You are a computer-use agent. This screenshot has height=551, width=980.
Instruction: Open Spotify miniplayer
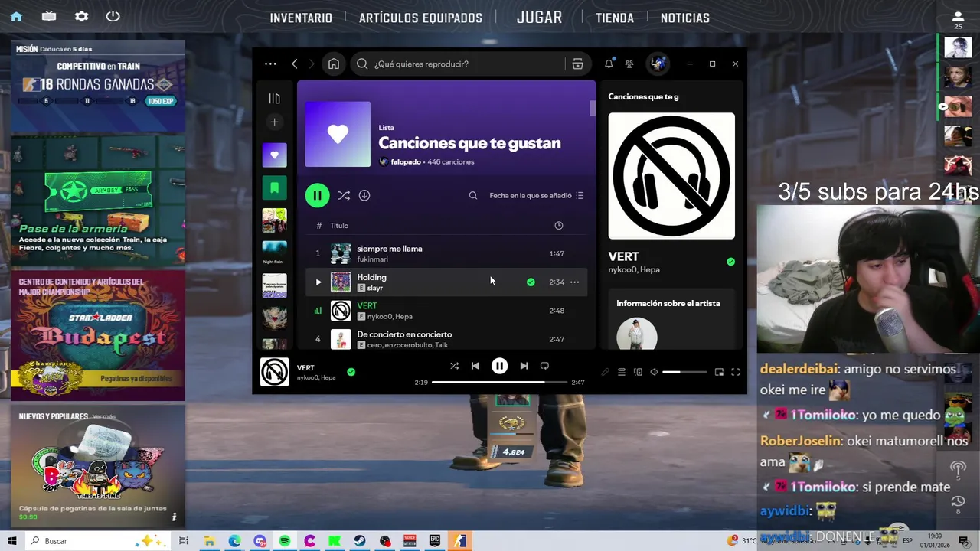[719, 372]
